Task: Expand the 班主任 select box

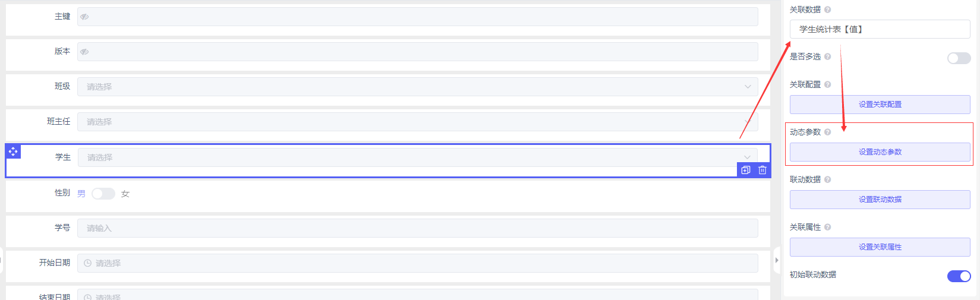Action: [x=417, y=122]
